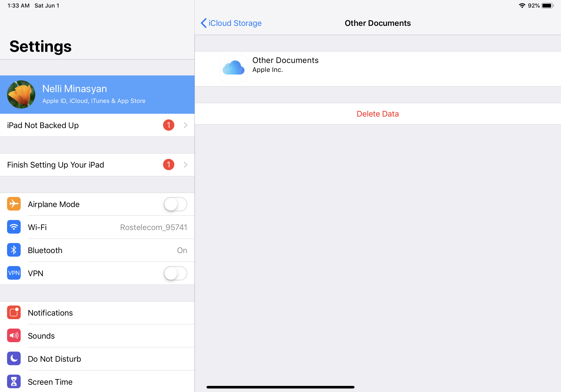The image size is (561, 392).
Task: Open Rostelecom_95741 Wi-Fi network row
Action: click(x=153, y=227)
